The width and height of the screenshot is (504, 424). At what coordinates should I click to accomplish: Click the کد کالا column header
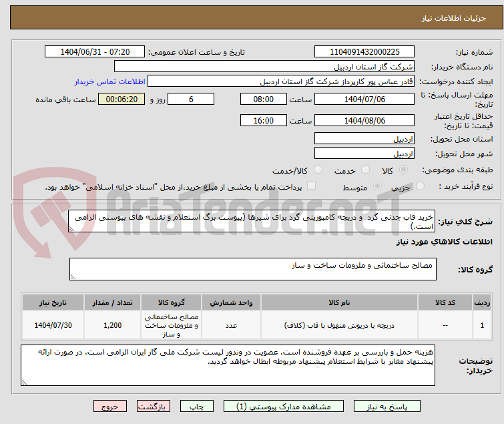pos(445,302)
